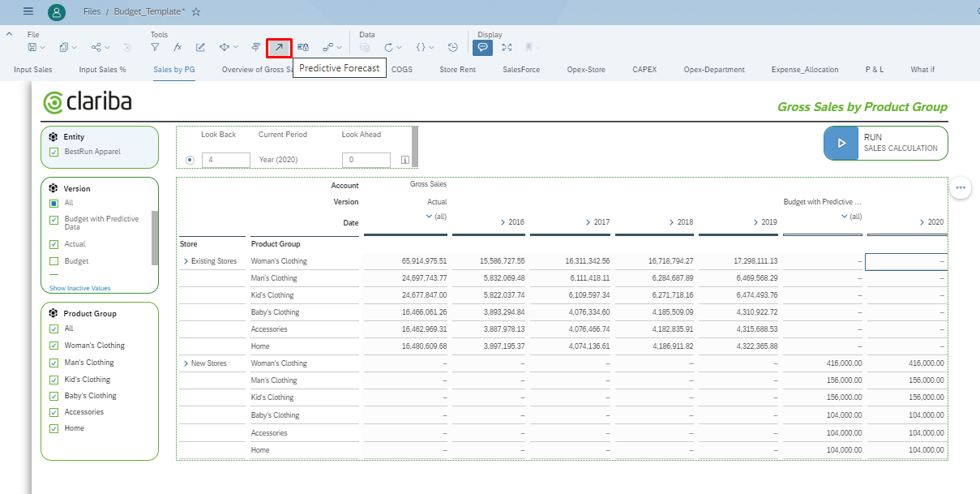
Task: Switch to the Opex-Store tab
Action: 586,70
